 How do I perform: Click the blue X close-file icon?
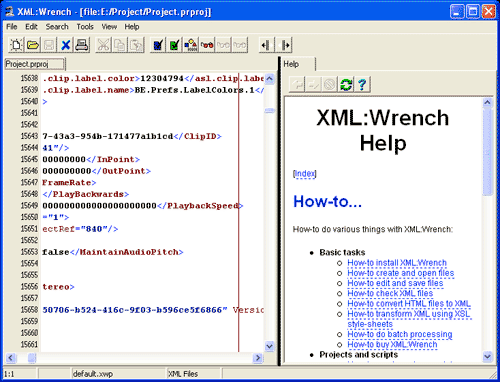pyautogui.click(x=65, y=45)
